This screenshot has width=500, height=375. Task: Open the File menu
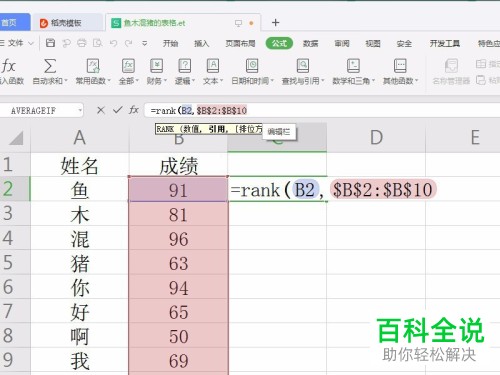click(16, 43)
